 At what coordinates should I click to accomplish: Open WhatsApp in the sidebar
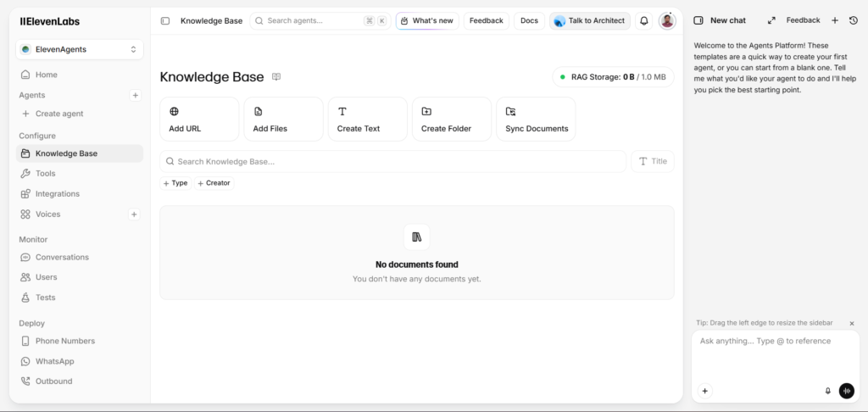pyautogui.click(x=79, y=361)
